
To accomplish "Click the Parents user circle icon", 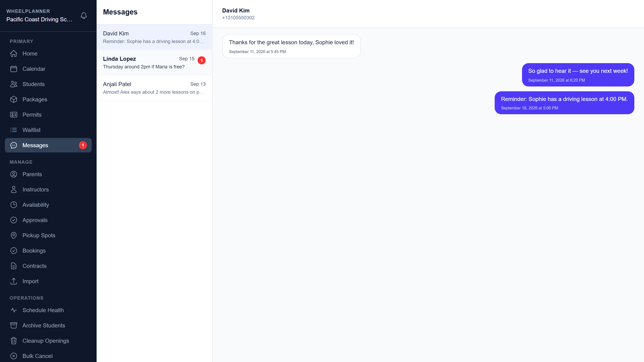I will click(x=13, y=174).
